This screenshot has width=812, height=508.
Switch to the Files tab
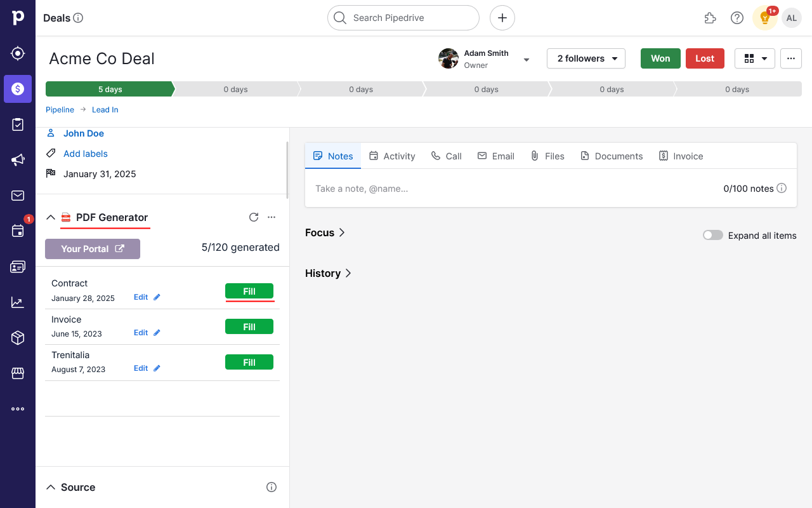point(547,156)
